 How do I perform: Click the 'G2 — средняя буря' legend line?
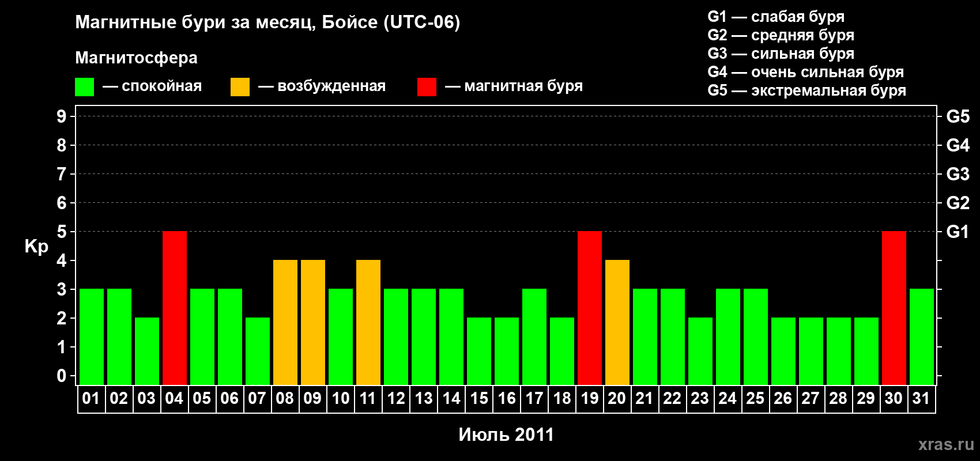pos(781,36)
